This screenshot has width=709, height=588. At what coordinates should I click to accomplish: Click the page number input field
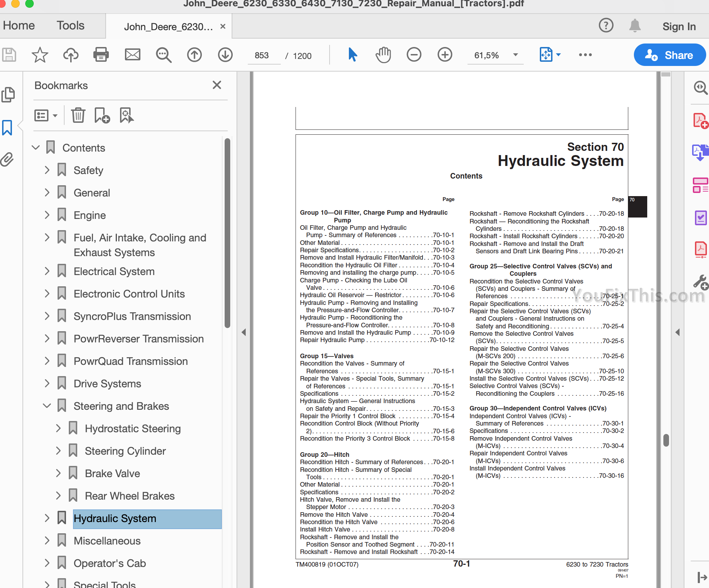(262, 55)
